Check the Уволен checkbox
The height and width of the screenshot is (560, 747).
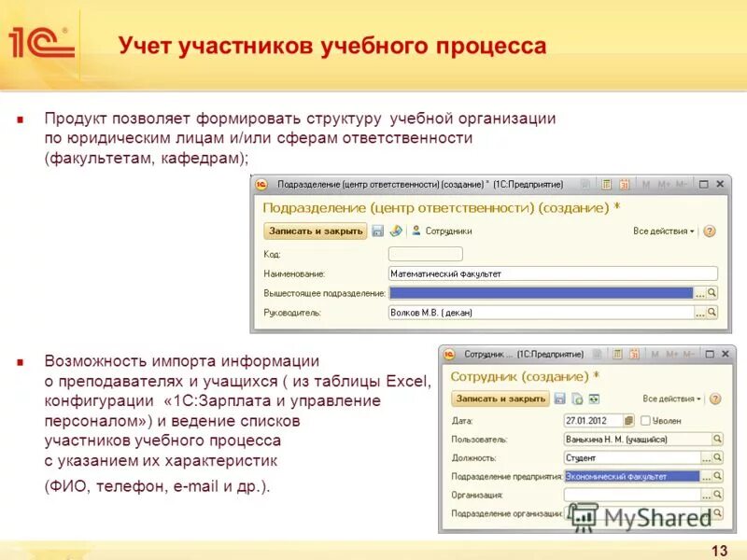click(x=645, y=420)
